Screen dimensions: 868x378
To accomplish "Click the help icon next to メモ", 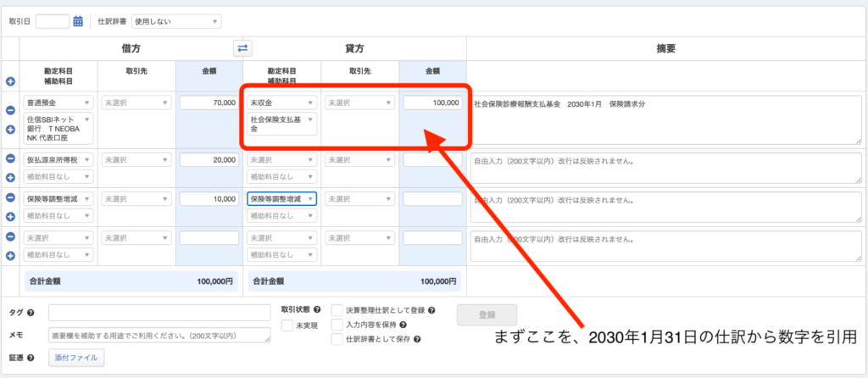I will pyautogui.click(x=31, y=335).
